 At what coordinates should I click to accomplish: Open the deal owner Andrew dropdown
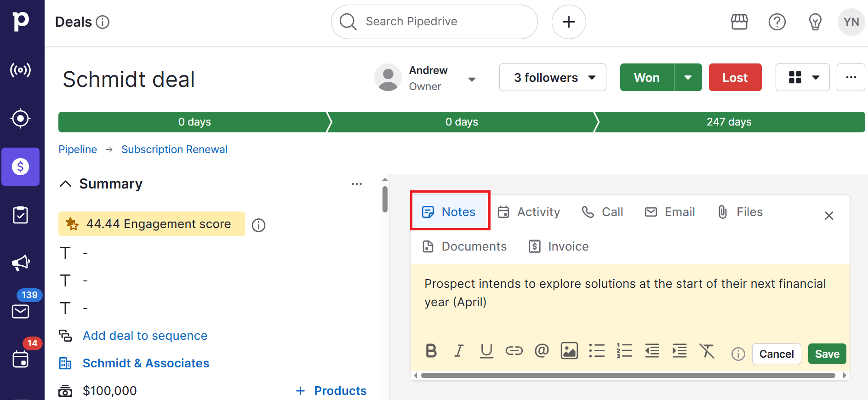point(472,79)
